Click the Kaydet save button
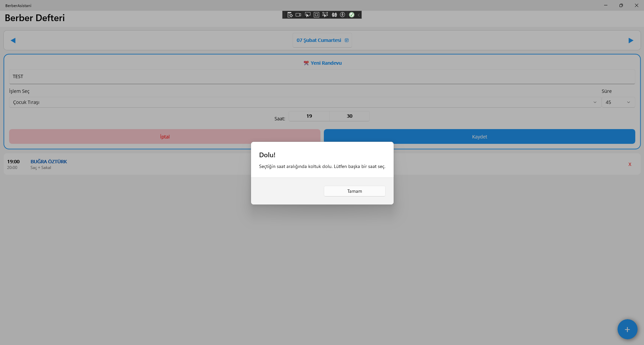This screenshot has width=644, height=345. pos(479,137)
